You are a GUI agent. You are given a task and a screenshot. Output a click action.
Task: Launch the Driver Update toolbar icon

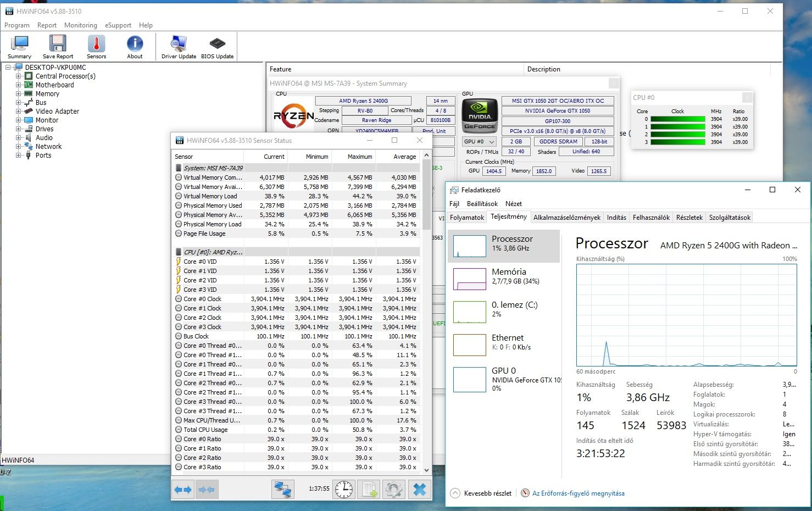179,47
